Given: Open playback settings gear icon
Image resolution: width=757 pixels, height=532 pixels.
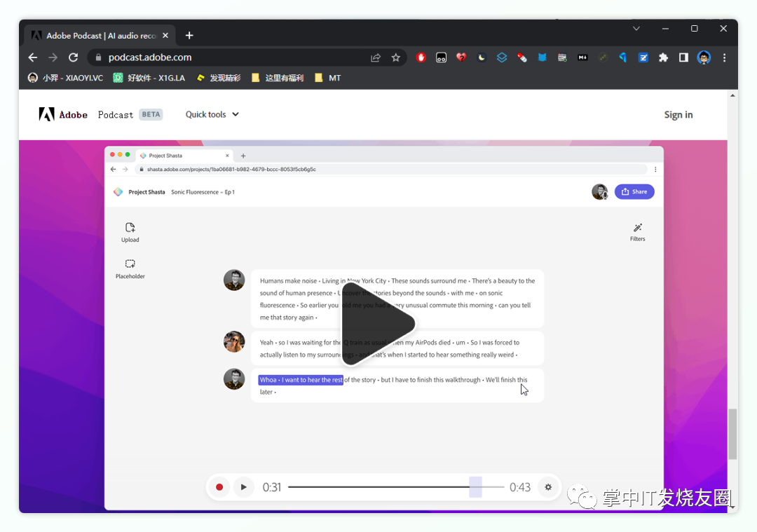Looking at the screenshot, I should click(548, 487).
